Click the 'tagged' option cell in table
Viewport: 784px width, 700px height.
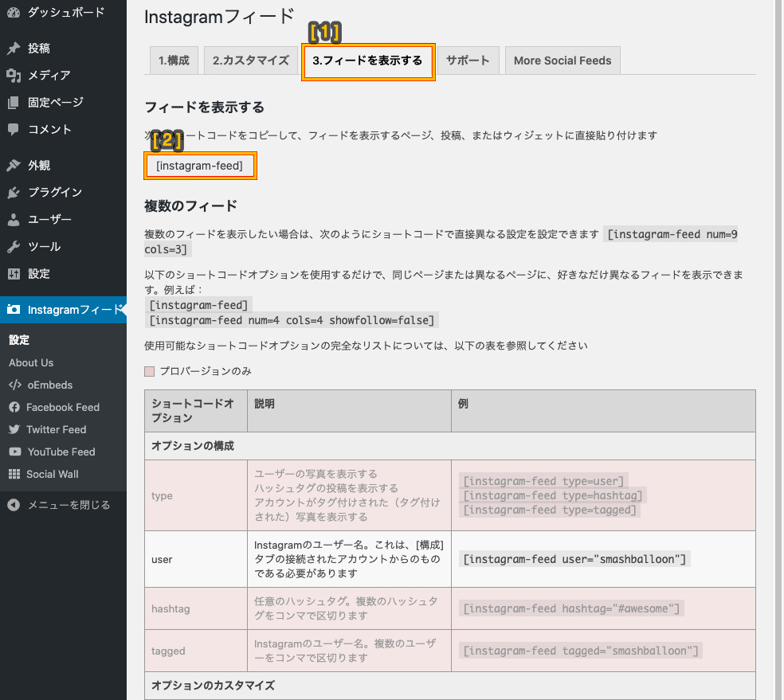(x=196, y=651)
